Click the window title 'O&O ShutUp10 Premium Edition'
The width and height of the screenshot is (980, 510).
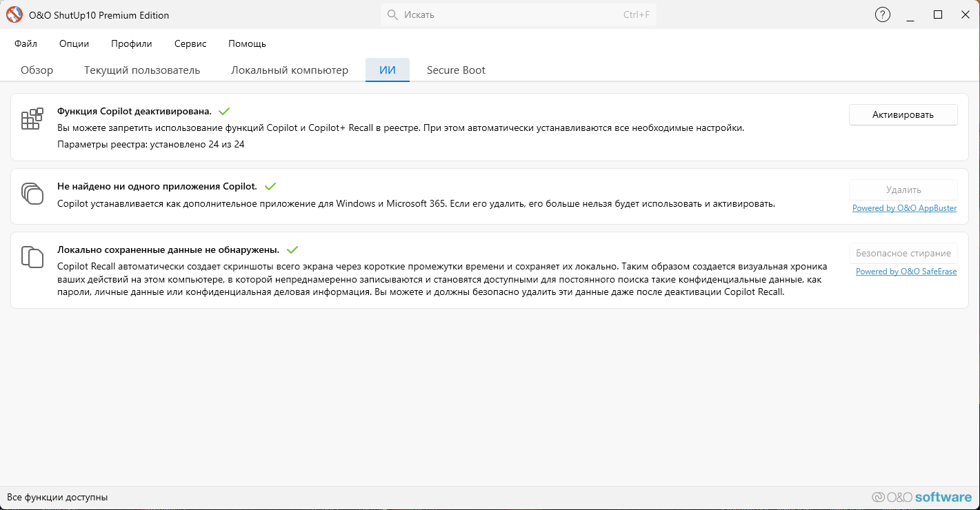tap(99, 15)
